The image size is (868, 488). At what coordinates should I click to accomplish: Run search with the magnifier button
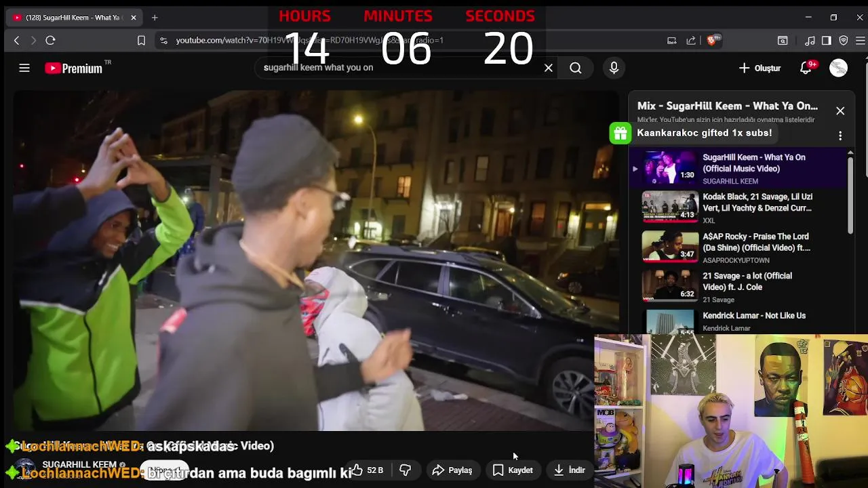coord(576,68)
